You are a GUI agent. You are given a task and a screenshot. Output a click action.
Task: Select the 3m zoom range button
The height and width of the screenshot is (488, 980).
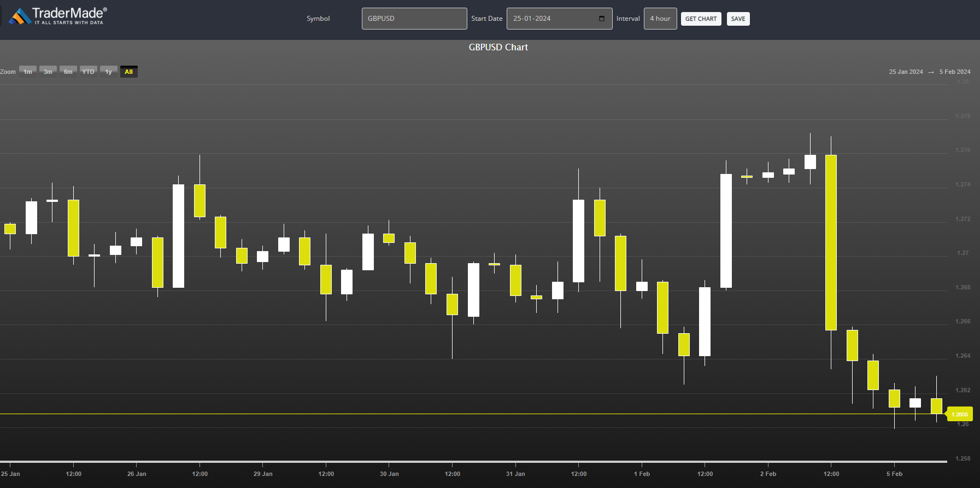pyautogui.click(x=48, y=72)
